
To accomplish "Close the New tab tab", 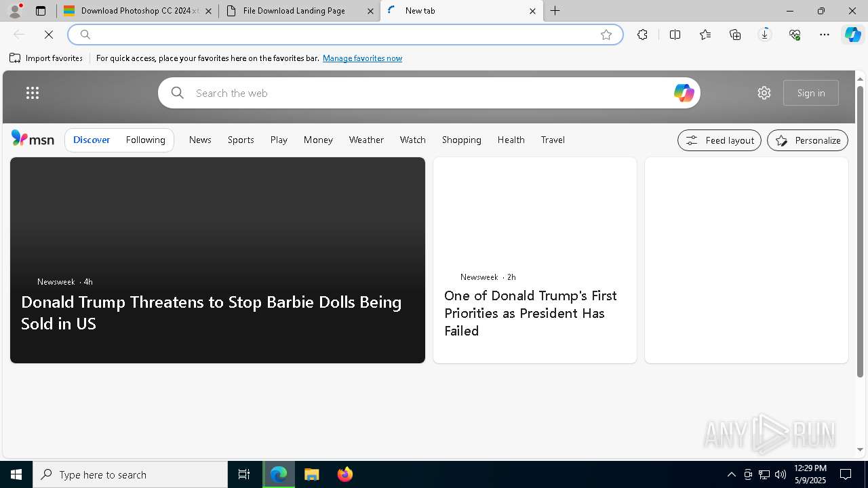I will tap(532, 11).
